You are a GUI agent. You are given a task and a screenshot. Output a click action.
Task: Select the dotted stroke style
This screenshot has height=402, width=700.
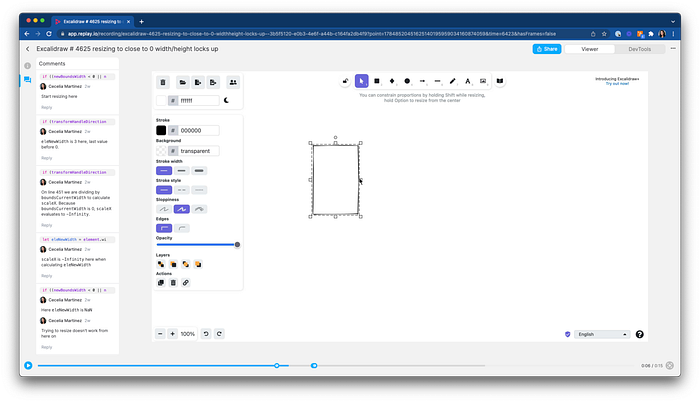coord(199,190)
